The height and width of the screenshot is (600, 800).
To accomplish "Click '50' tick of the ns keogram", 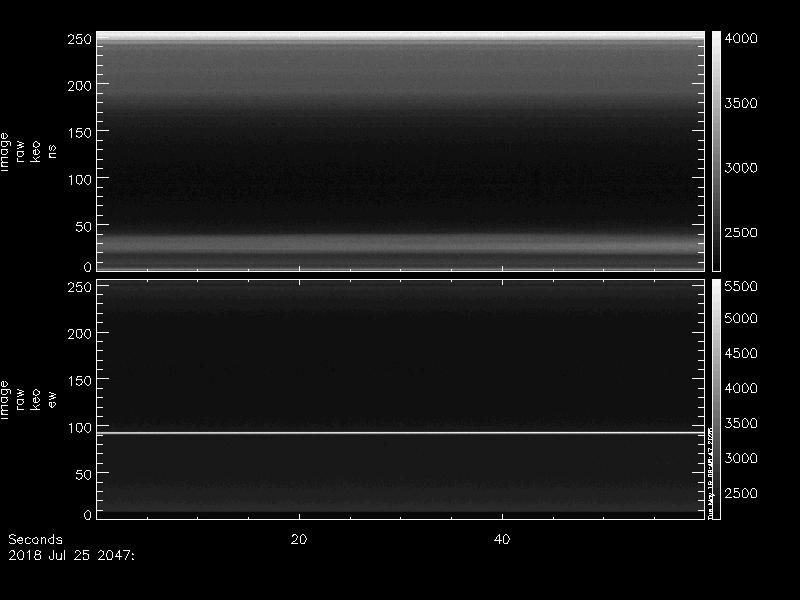I will pyautogui.click(x=84, y=227).
